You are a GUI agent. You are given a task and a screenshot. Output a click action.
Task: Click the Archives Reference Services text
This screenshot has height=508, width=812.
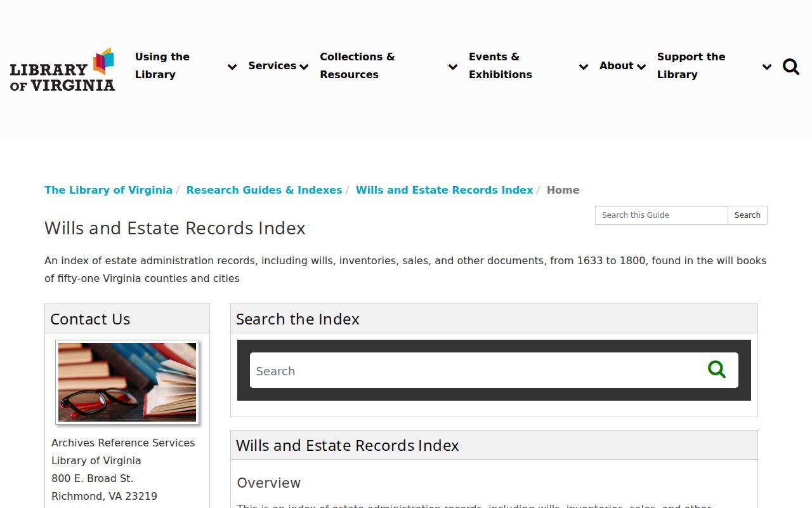123,443
